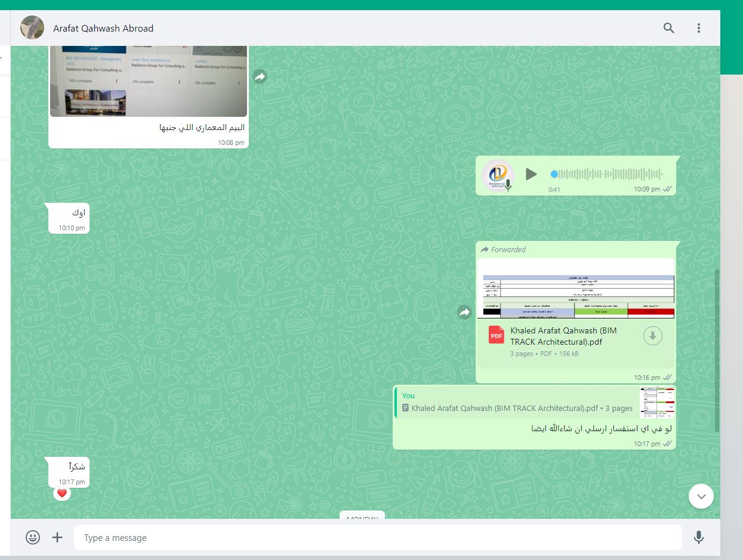Select the لو في اي استفسار message text
This screenshot has width=743, height=560.
coord(602,429)
